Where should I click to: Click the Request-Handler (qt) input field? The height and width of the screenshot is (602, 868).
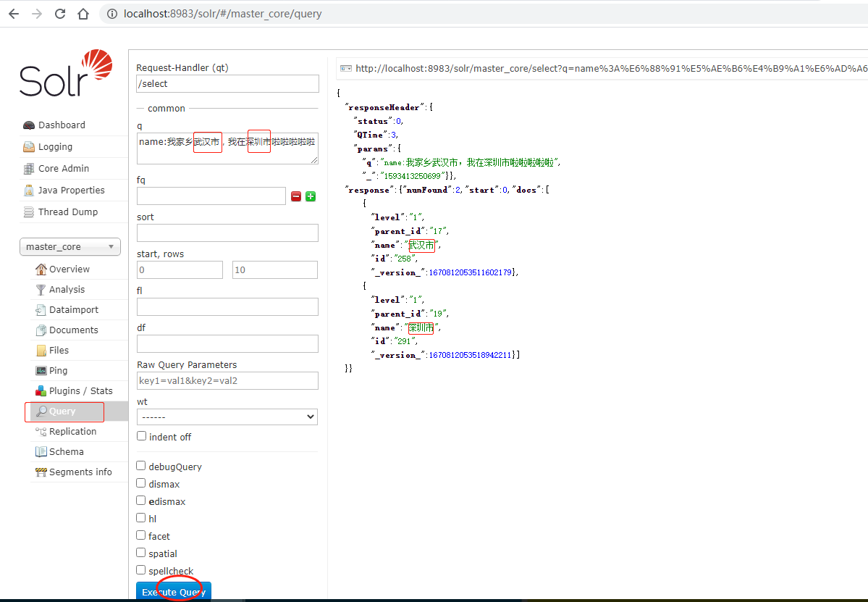[x=227, y=84]
